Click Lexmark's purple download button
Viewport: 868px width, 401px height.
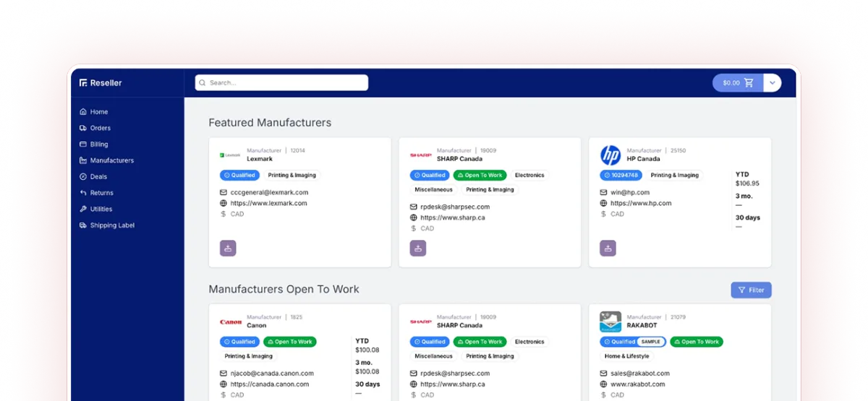click(228, 248)
